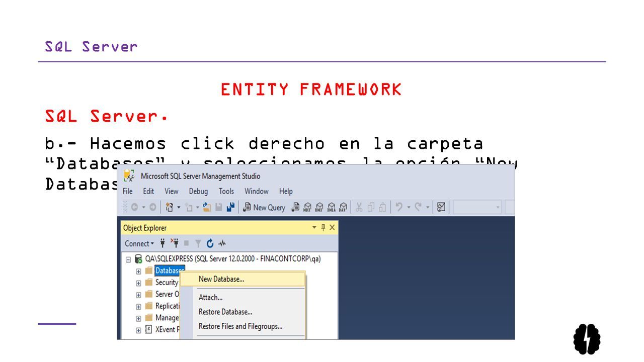
Task: Open the Tools menu
Action: tap(226, 191)
